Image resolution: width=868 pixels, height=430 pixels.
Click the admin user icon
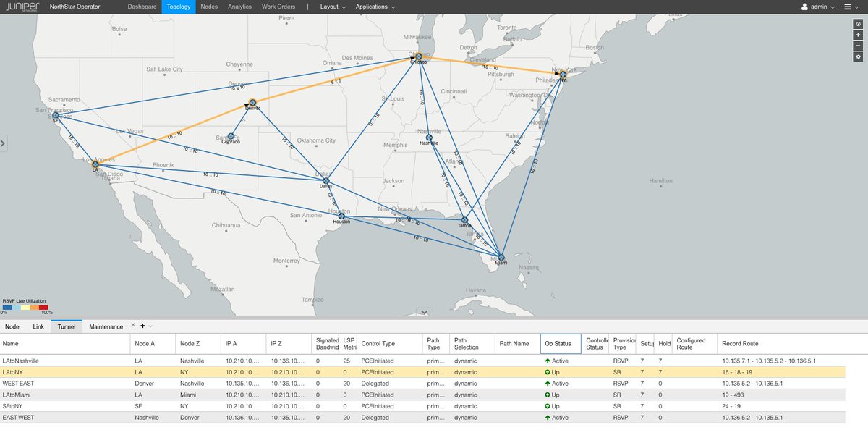point(804,7)
